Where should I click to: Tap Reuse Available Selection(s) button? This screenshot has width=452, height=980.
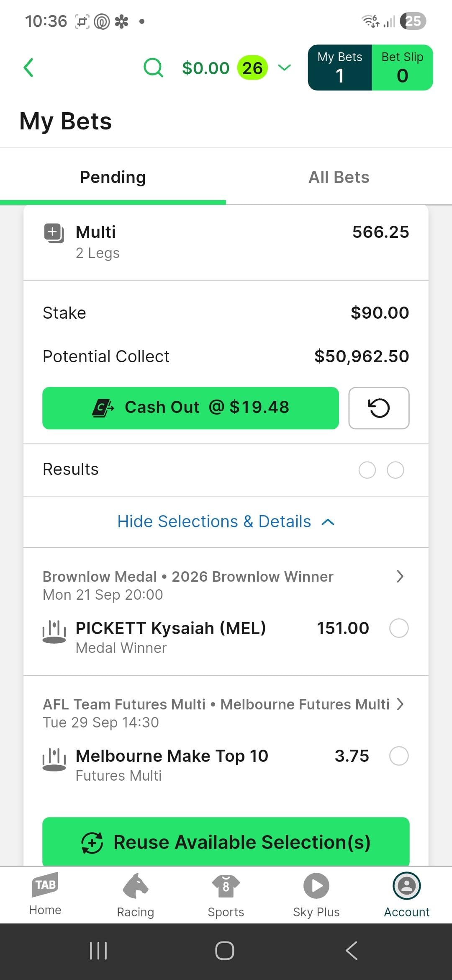pyautogui.click(x=226, y=842)
